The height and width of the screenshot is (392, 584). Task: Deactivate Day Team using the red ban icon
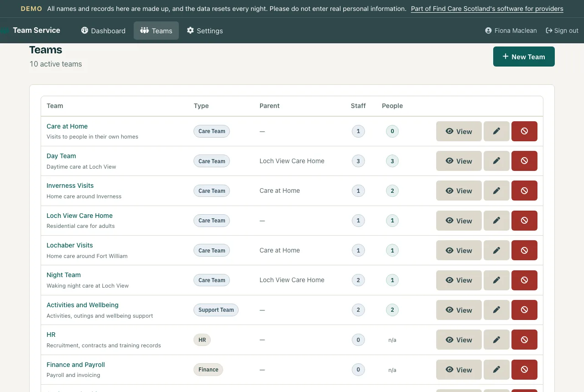[524, 161]
